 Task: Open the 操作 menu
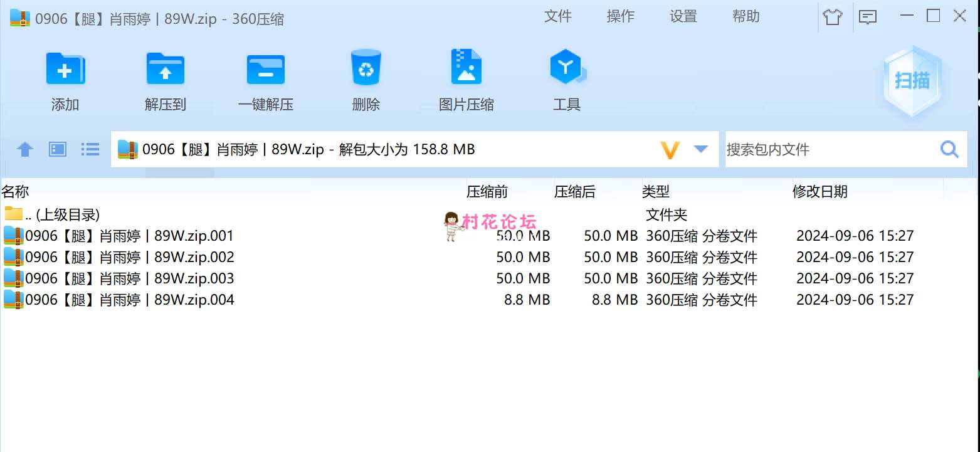click(621, 16)
